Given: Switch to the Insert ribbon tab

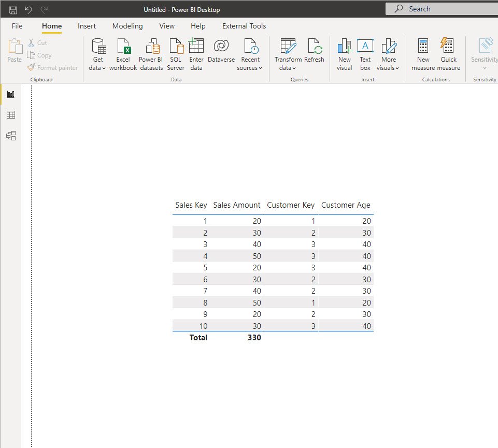Looking at the screenshot, I should tap(87, 26).
